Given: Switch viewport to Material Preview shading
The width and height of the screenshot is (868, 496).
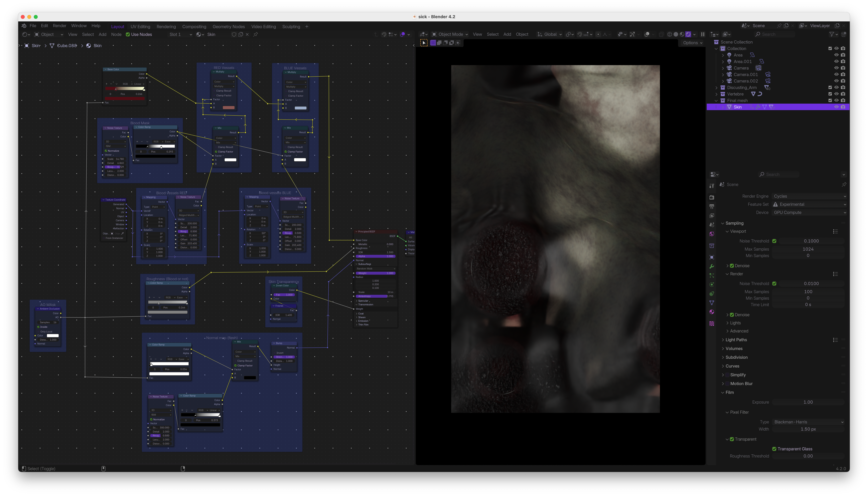Looking at the screenshot, I should [x=682, y=34].
